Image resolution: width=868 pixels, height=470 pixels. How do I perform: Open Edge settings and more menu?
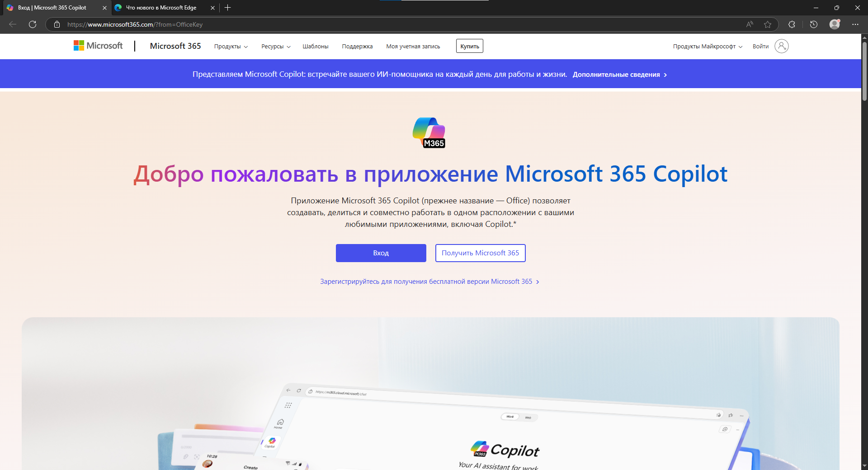(x=855, y=24)
